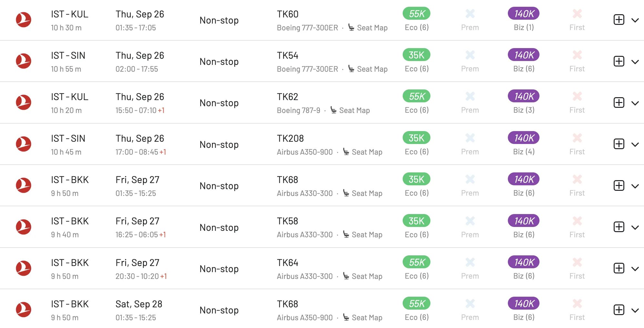Open seat icon for TK58 Seat Map

346,234
